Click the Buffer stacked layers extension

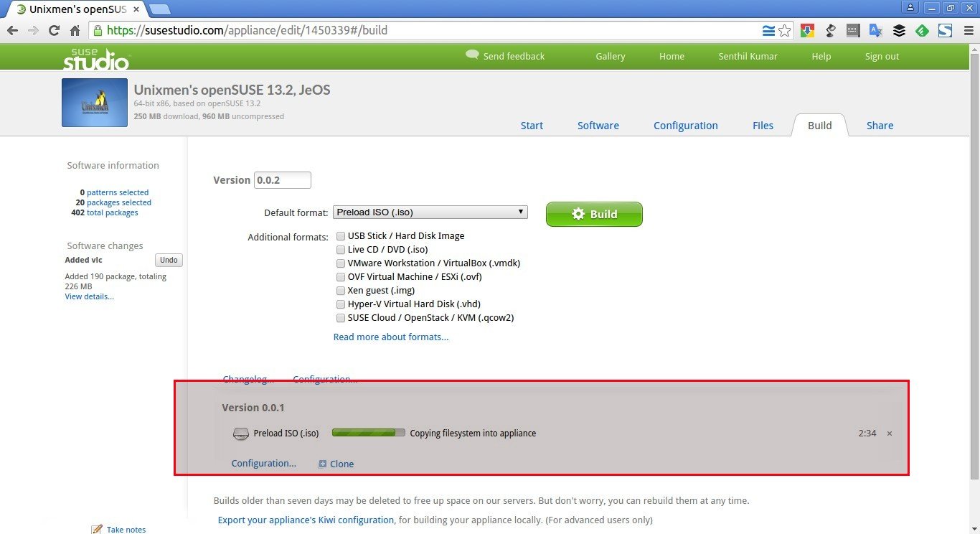click(899, 31)
